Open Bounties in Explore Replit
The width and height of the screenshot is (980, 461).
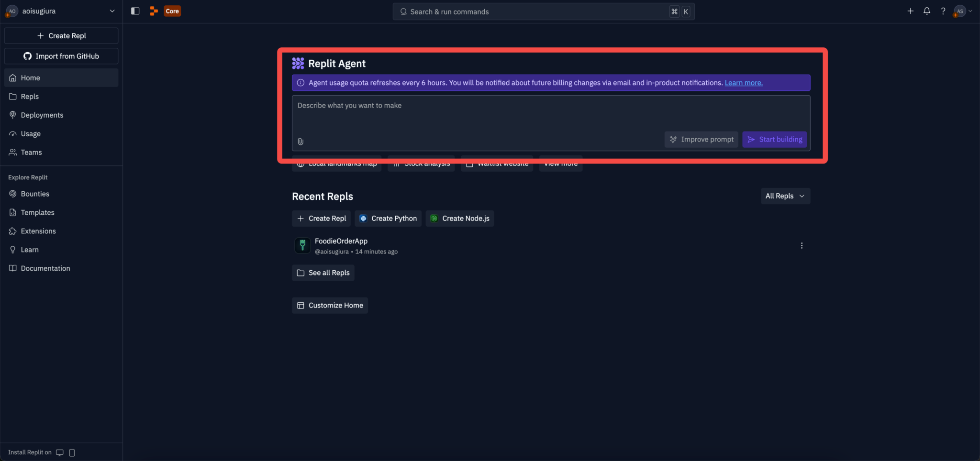coord(35,194)
